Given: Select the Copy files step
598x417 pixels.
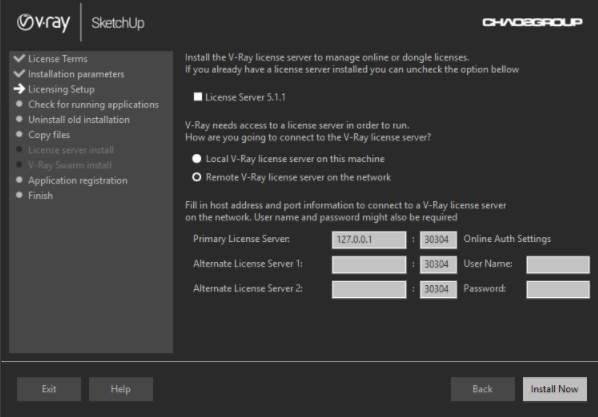Looking at the screenshot, I should pyautogui.click(x=49, y=135).
